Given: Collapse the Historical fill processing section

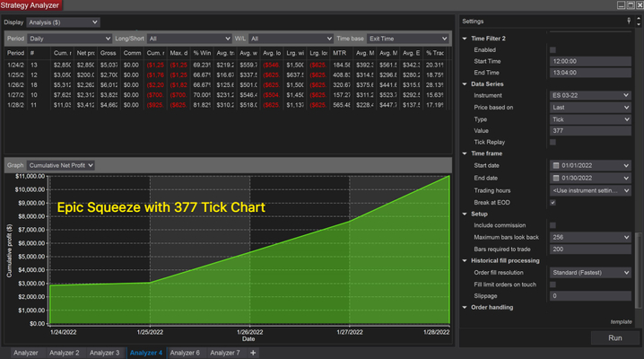Looking at the screenshot, I should [465, 260].
